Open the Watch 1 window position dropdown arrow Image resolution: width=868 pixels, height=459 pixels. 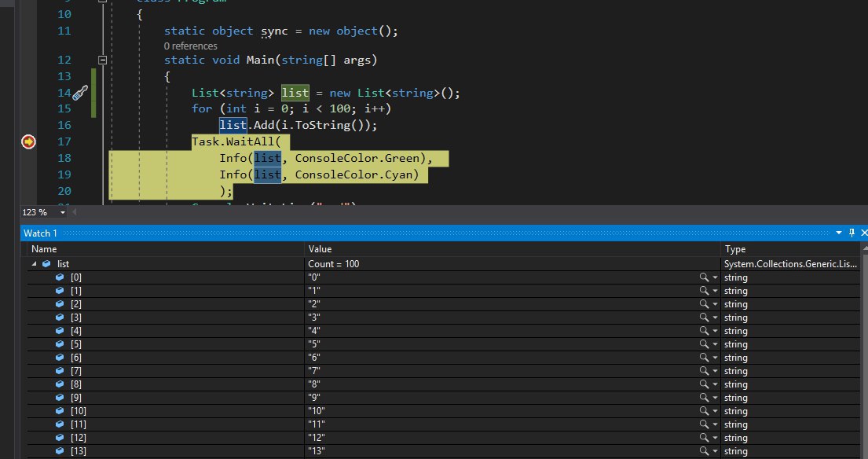pyautogui.click(x=837, y=233)
